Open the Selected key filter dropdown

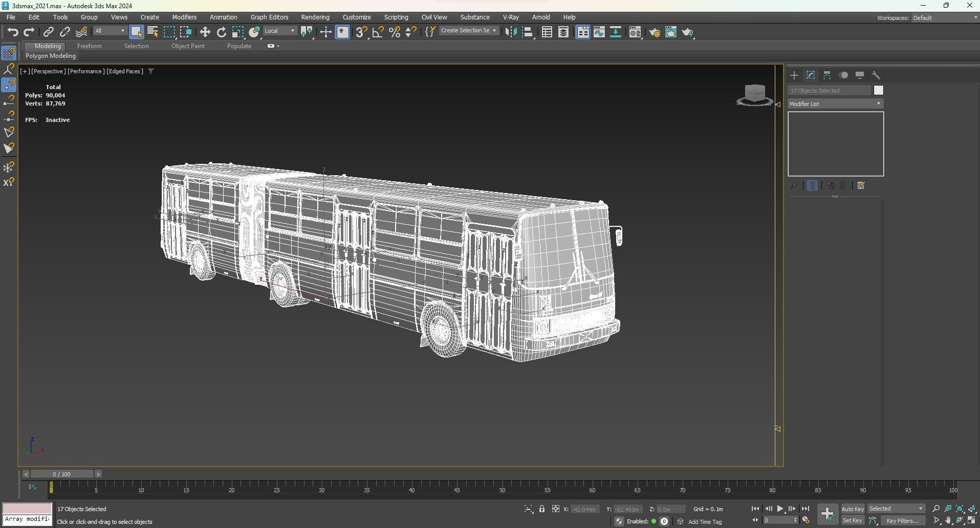coord(896,509)
